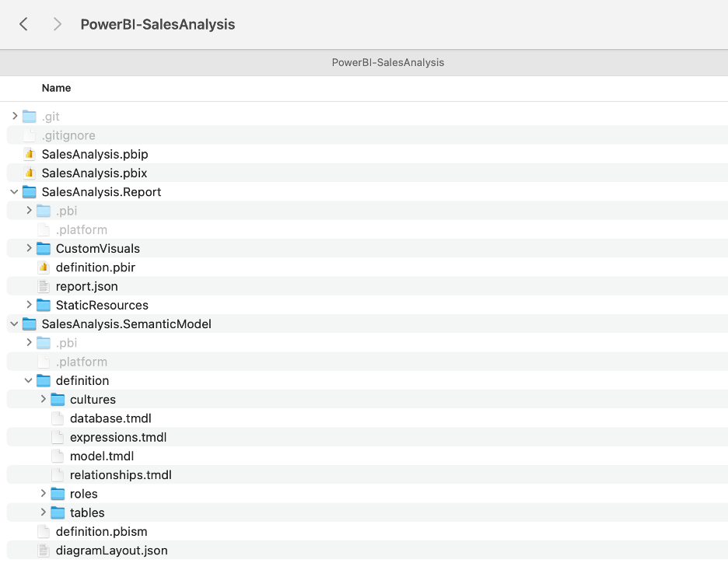Expand the tables folder

click(44, 512)
